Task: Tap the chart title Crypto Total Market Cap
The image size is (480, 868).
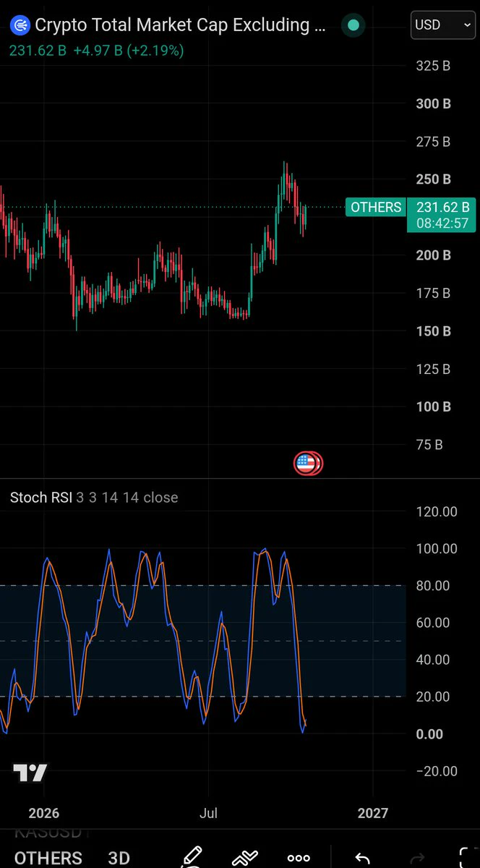Action: 182,25
